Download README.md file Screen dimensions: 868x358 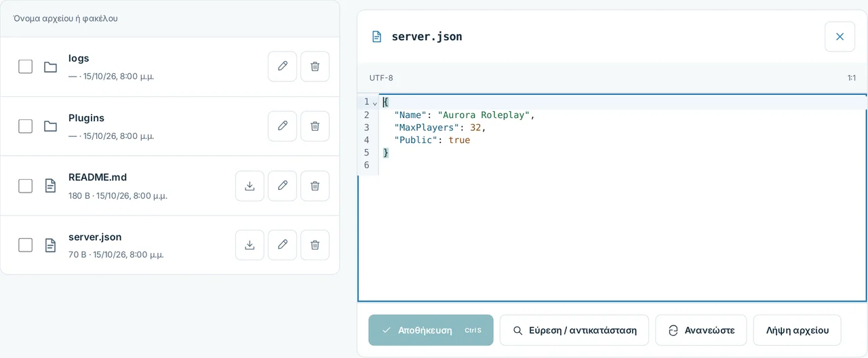(250, 186)
